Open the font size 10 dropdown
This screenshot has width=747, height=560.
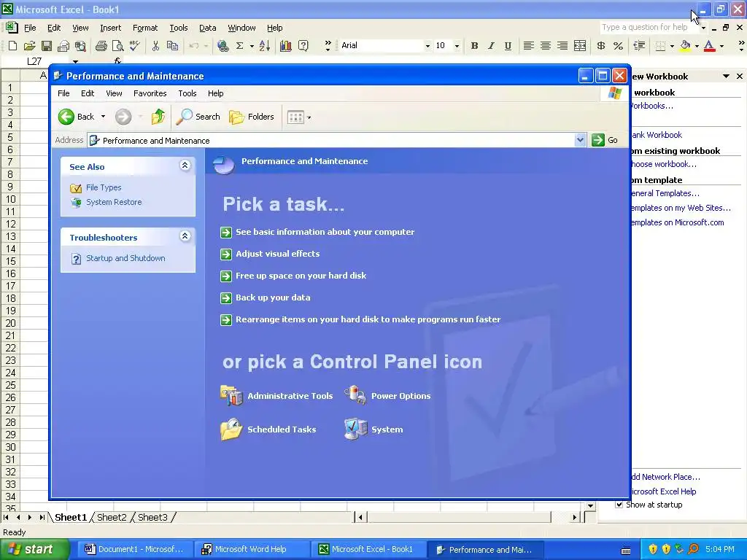point(457,46)
